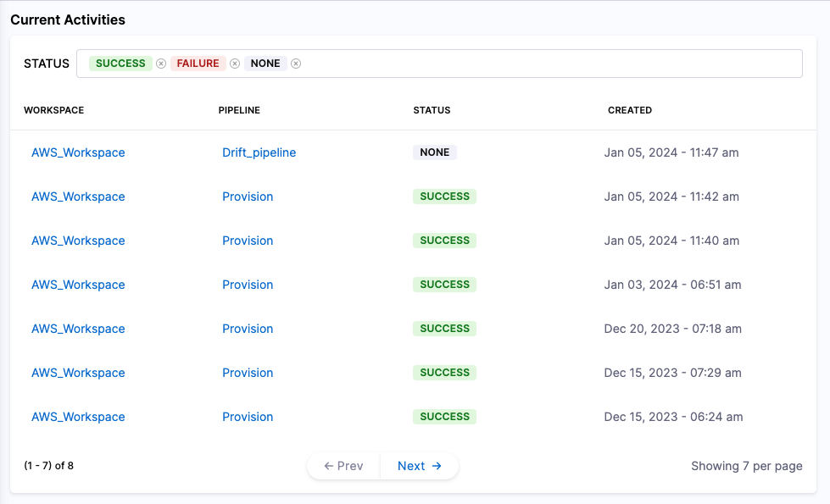Screen dimensions: 830x504
Task: Go to Next page of activities
Action: click(x=419, y=466)
